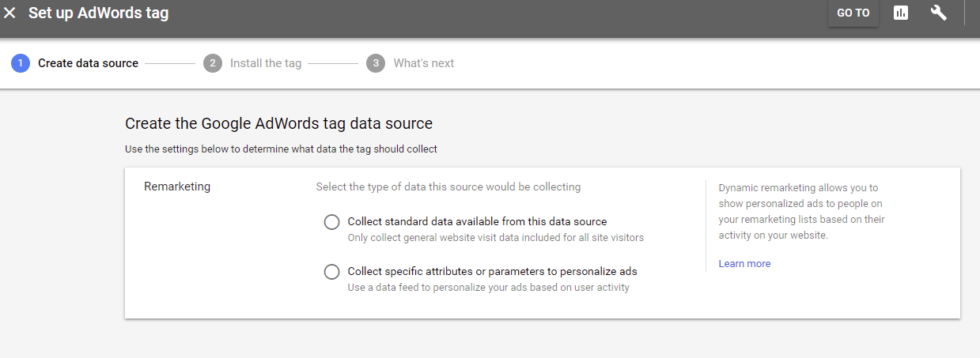980x358 pixels.
Task: Select the step 1 numbered circle
Action: coord(21,63)
